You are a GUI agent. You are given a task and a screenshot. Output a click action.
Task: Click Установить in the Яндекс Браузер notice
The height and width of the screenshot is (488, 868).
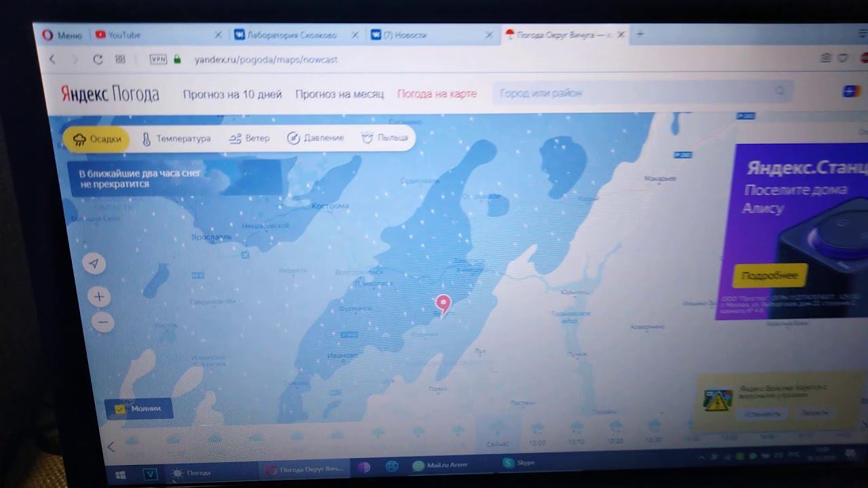pyautogui.click(x=762, y=413)
